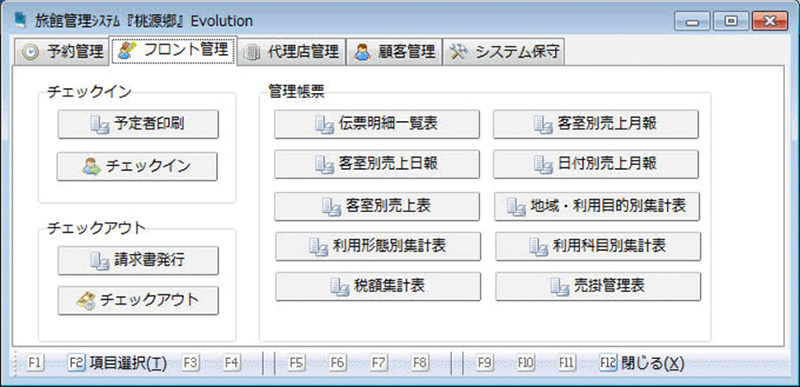Click the money icon on チェックアウト button
The width and height of the screenshot is (800, 387).
pyautogui.click(x=86, y=301)
